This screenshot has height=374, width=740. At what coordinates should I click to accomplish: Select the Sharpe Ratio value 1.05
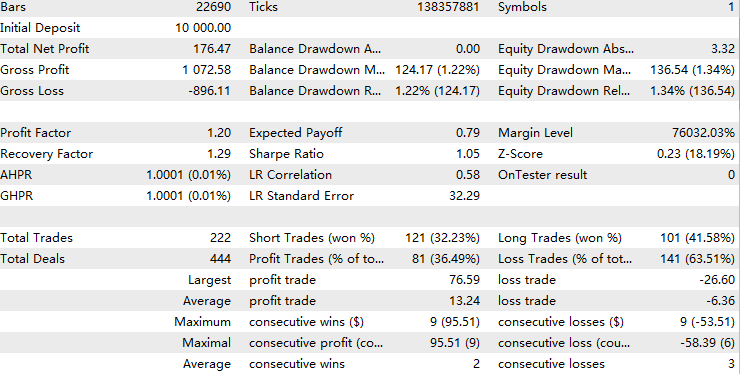(468, 154)
